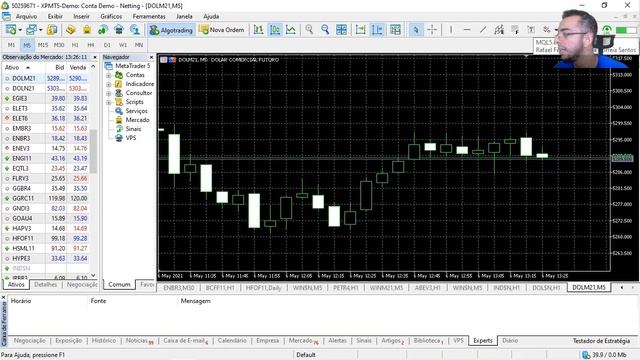Open MetaEditor IDE icon in toolbar

pos(71,30)
